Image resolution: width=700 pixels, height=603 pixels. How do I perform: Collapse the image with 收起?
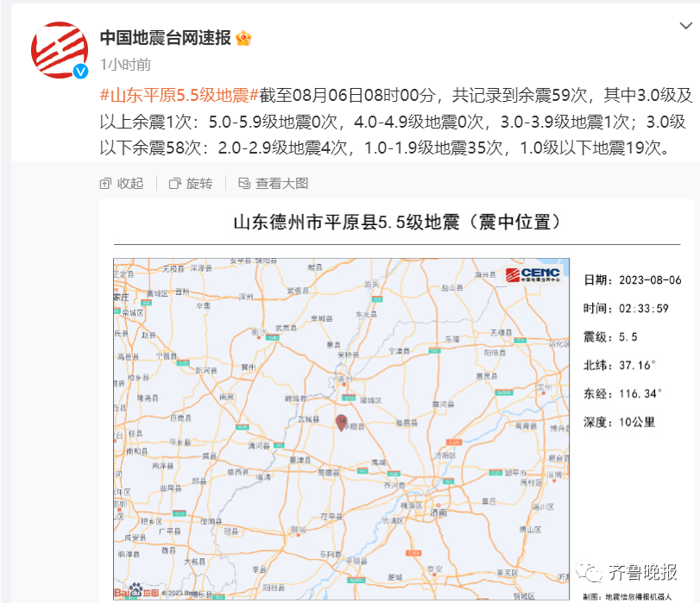122,183
